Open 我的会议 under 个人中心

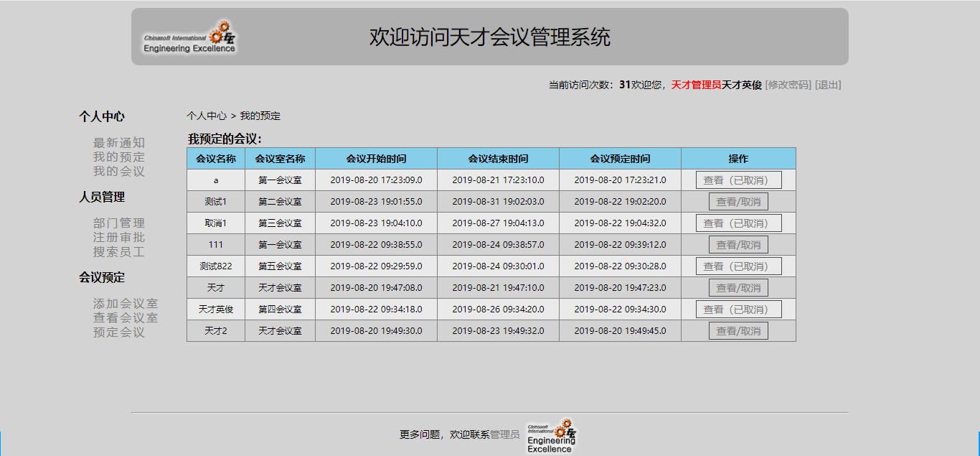click(x=118, y=171)
